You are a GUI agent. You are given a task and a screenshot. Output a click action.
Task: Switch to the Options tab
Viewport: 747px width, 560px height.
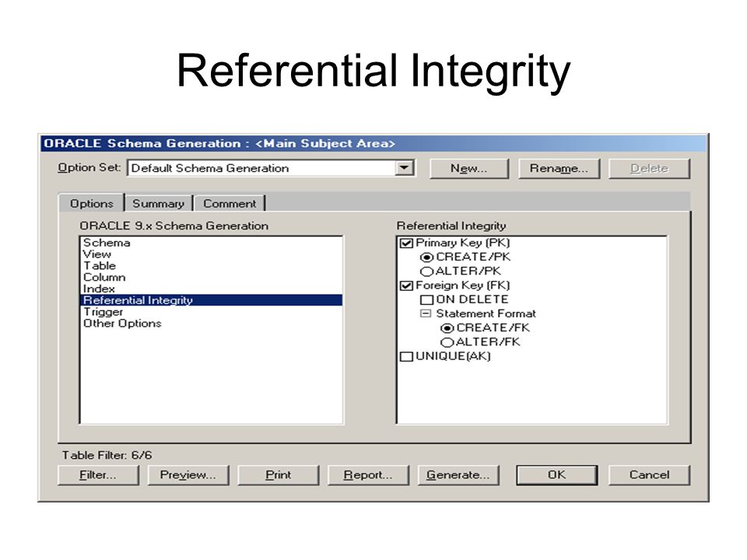tap(92, 203)
